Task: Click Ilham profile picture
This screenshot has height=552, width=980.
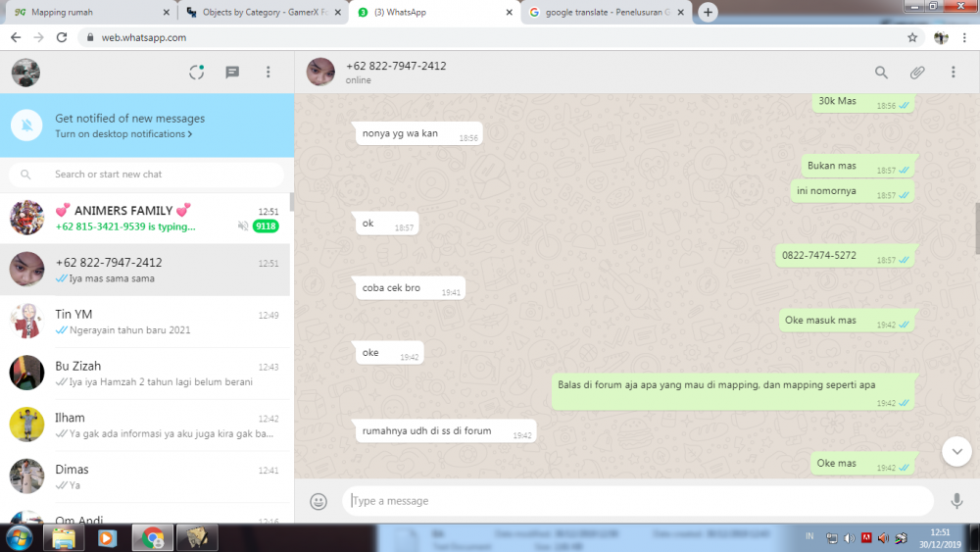Action: [x=26, y=425]
